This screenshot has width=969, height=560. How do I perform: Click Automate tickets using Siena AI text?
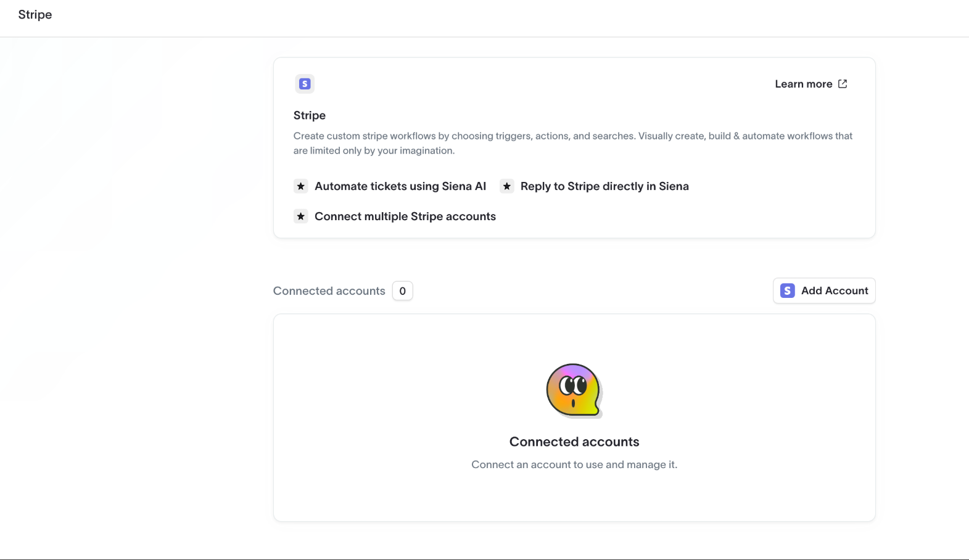click(x=400, y=186)
